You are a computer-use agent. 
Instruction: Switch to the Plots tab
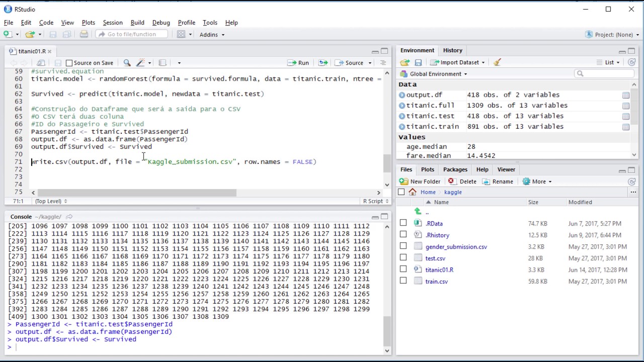click(428, 169)
